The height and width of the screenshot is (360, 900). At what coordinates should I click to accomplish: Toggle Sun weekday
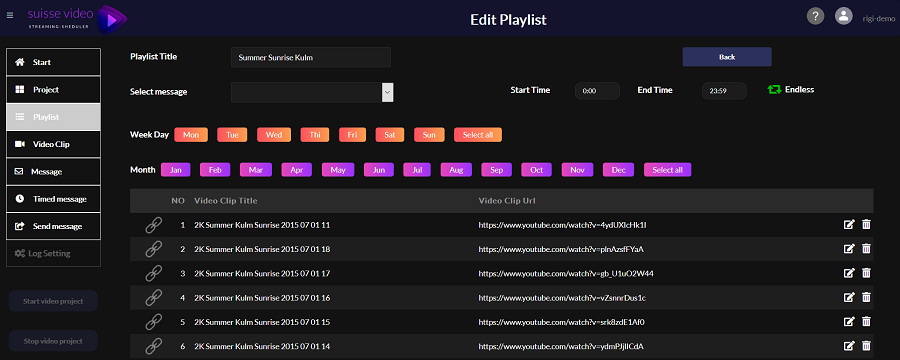tap(429, 135)
